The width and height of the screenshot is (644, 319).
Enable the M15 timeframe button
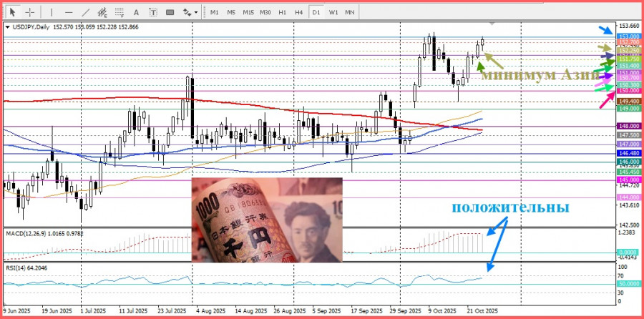(x=248, y=12)
